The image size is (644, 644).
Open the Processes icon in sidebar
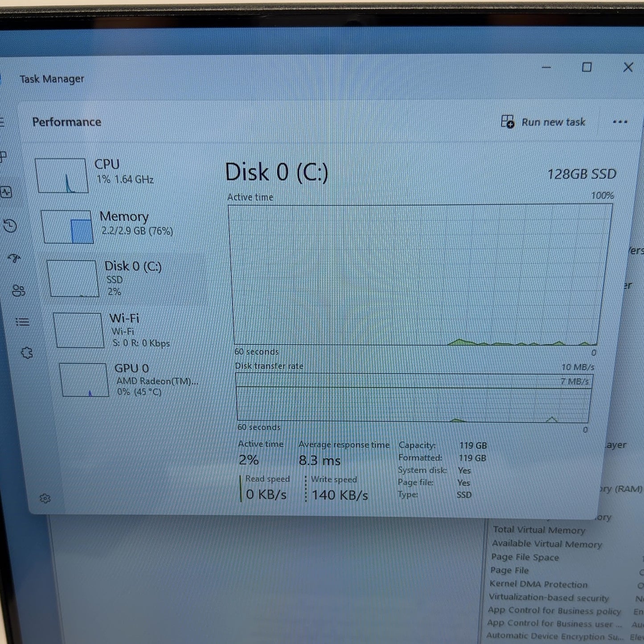click(x=3, y=156)
